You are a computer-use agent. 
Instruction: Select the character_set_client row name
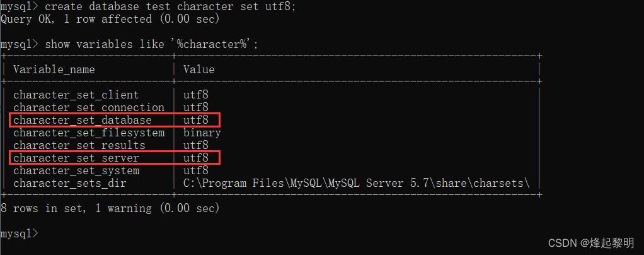click(76, 95)
